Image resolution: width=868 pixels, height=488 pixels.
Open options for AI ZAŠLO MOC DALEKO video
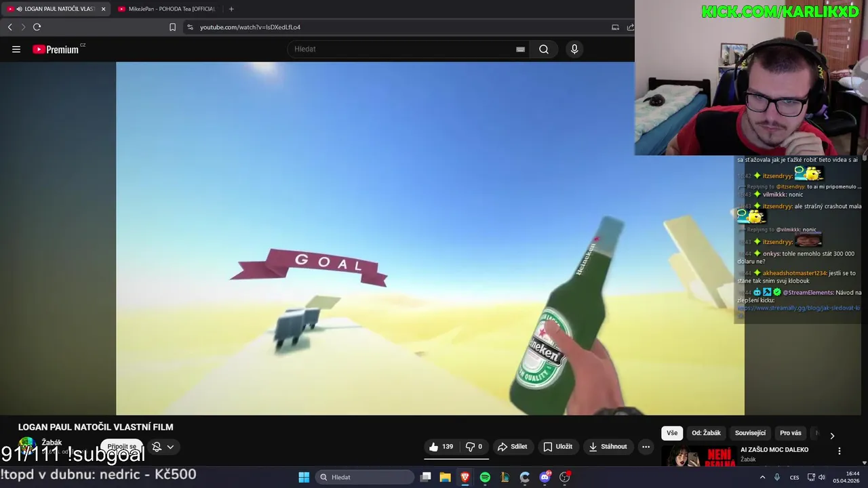coord(839,451)
